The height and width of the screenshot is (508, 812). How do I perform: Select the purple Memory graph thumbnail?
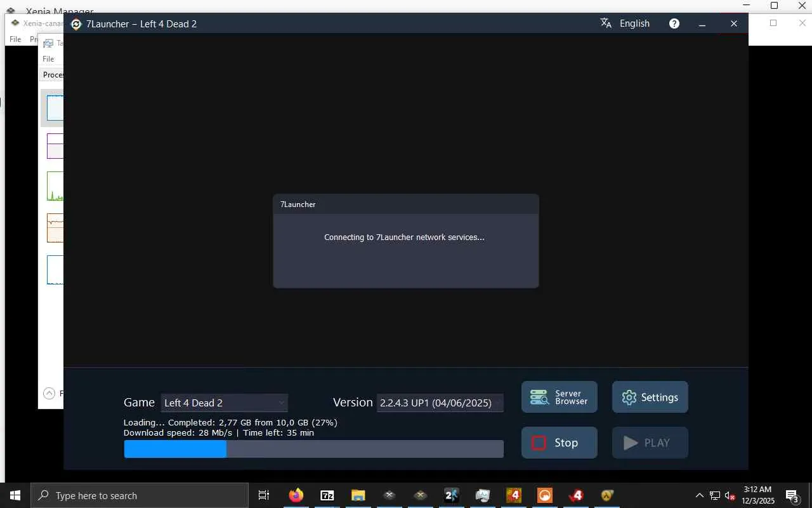[55, 146]
